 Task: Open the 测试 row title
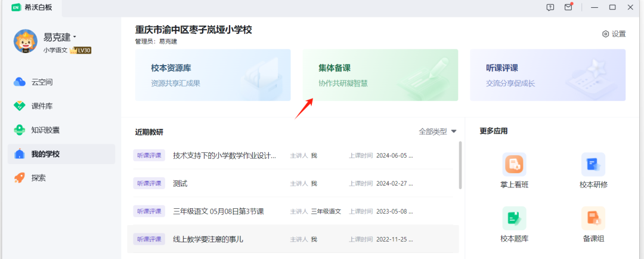pyautogui.click(x=180, y=184)
